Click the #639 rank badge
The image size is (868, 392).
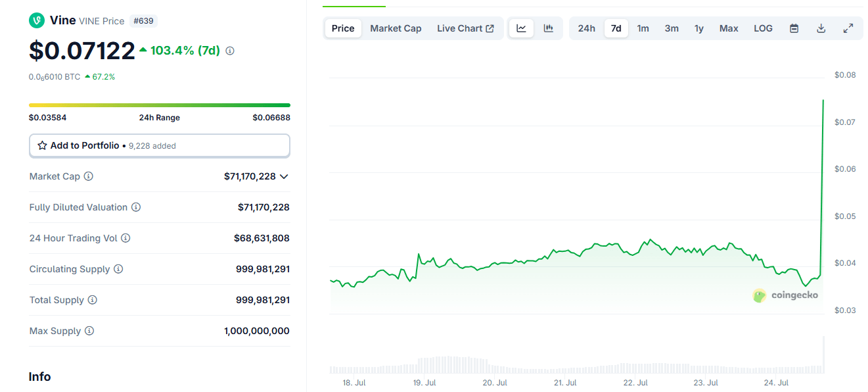coord(143,21)
